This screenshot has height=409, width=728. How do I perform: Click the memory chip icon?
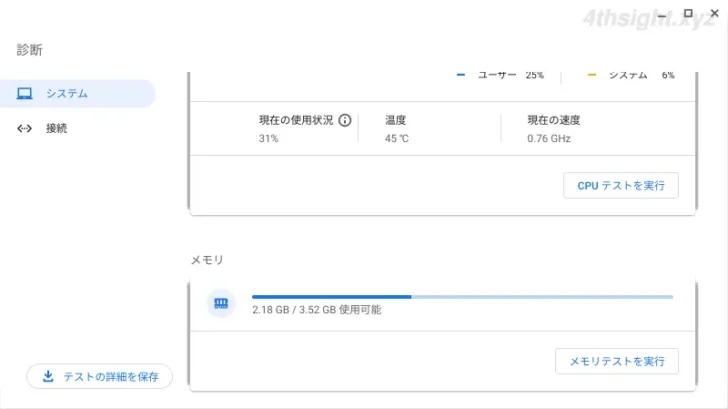pos(221,303)
